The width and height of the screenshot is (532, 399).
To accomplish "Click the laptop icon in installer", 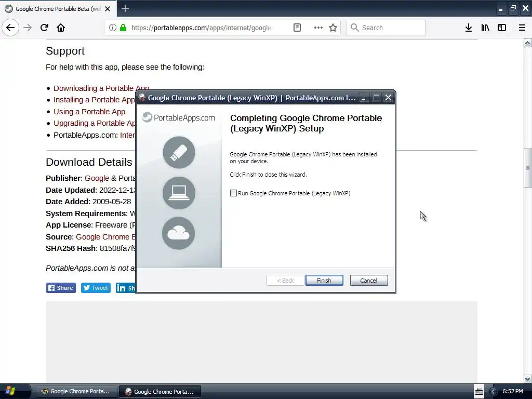I will 179,193.
